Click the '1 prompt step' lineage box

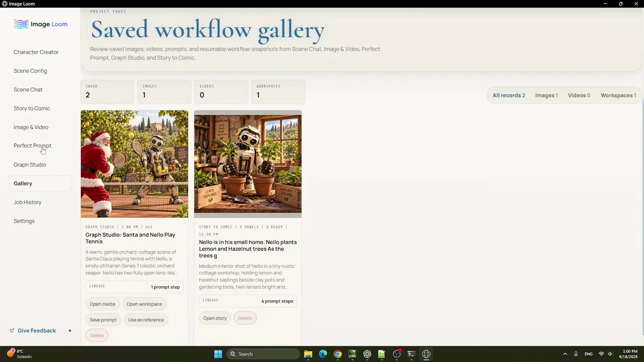(x=134, y=287)
